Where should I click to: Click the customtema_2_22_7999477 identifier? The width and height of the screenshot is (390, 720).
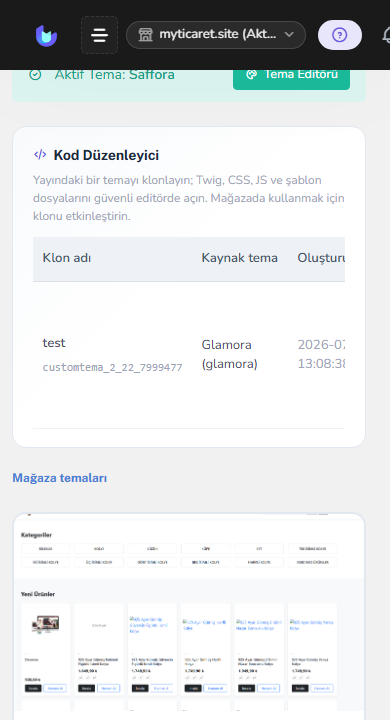113,367
